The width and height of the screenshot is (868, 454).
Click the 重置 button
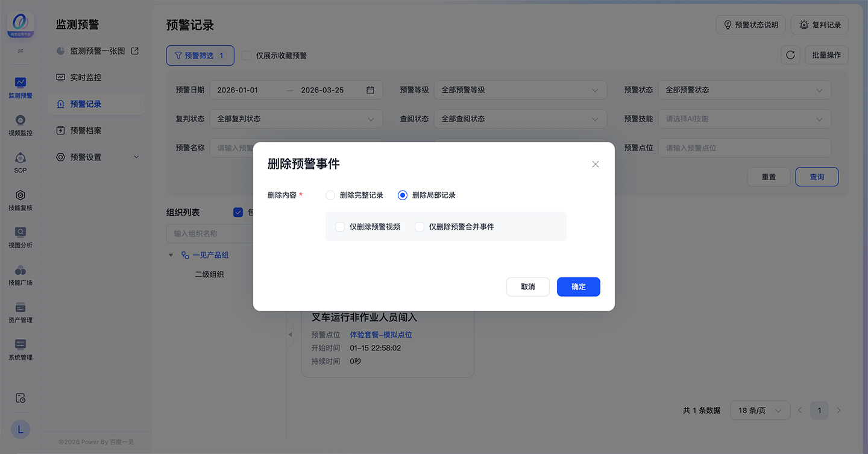coord(769,177)
